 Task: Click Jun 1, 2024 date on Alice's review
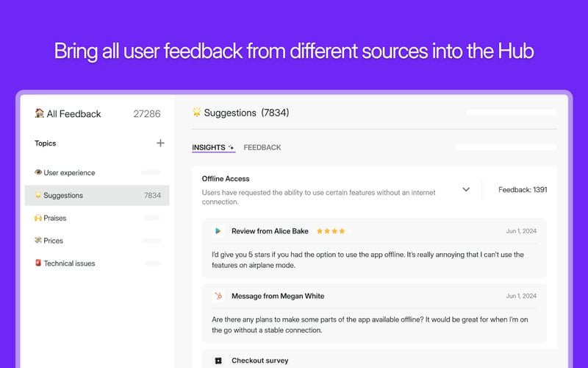tap(521, 231)
